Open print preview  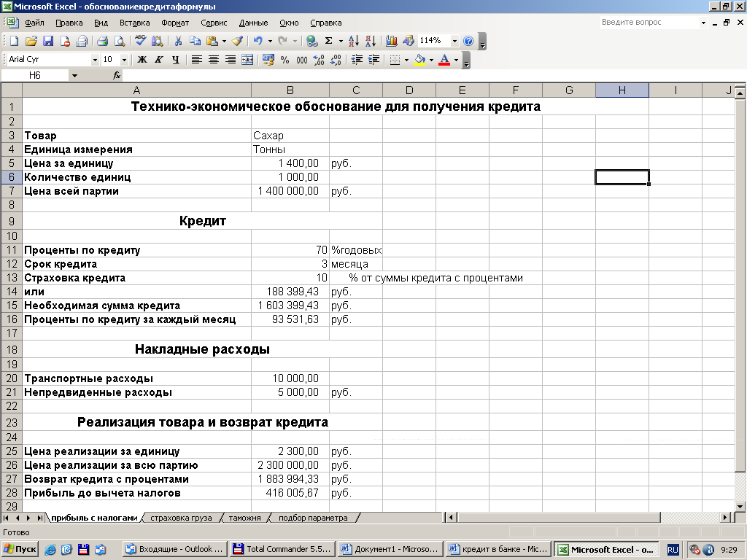(120, 41)
